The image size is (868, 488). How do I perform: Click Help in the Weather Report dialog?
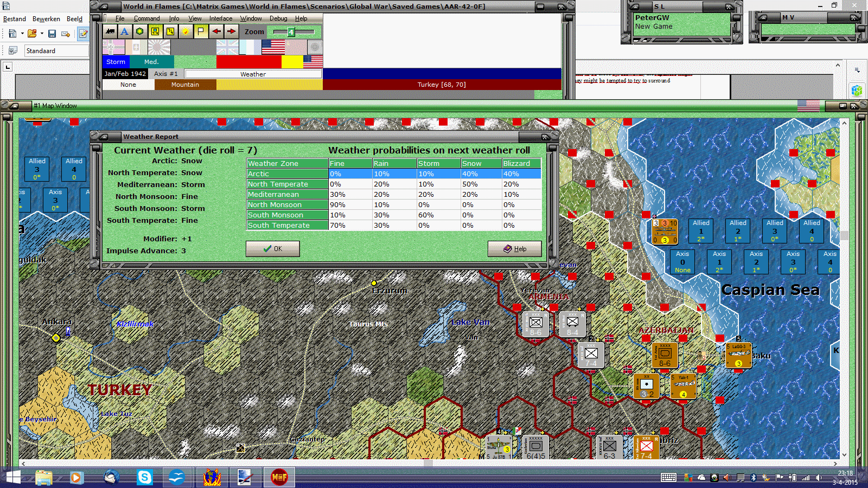point(515,249)
